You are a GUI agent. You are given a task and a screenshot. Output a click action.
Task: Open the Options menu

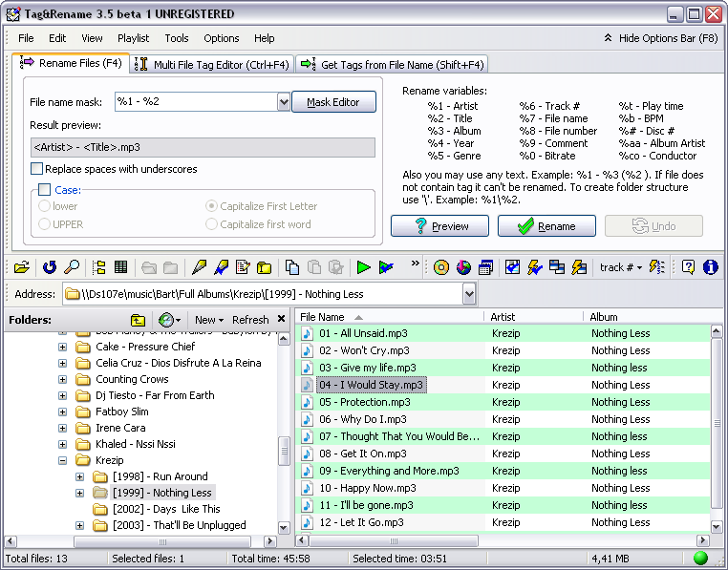point(221,38)
